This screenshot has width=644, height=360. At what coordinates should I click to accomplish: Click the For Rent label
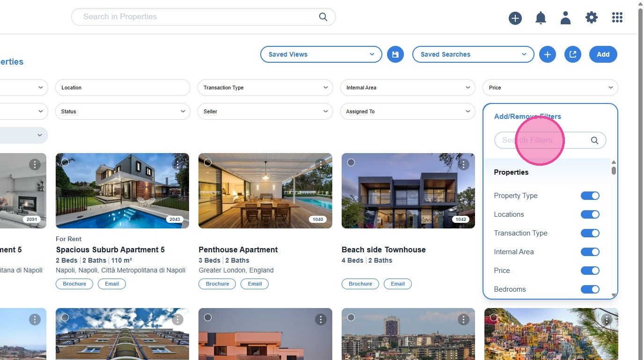[69, 239]
